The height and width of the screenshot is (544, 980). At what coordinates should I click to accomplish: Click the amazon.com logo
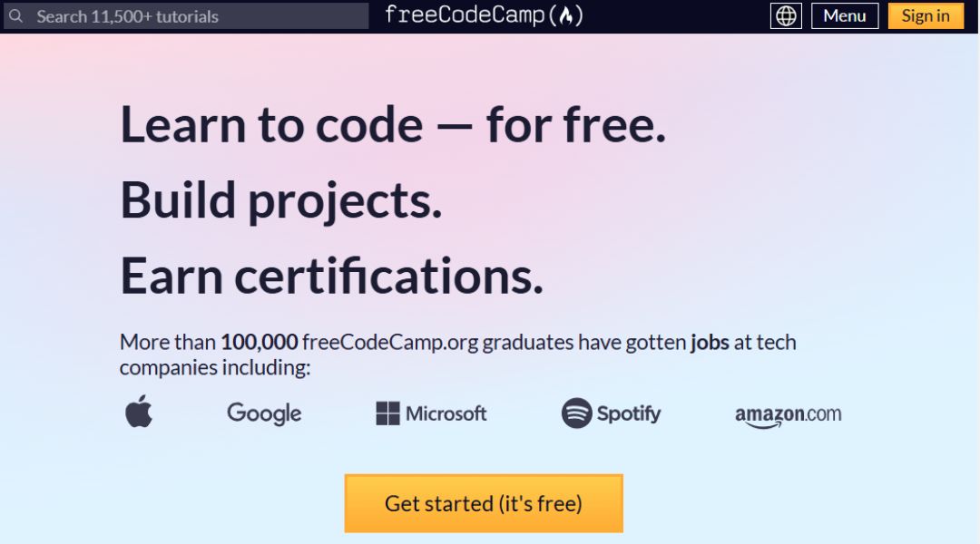(x=788, y=415)
